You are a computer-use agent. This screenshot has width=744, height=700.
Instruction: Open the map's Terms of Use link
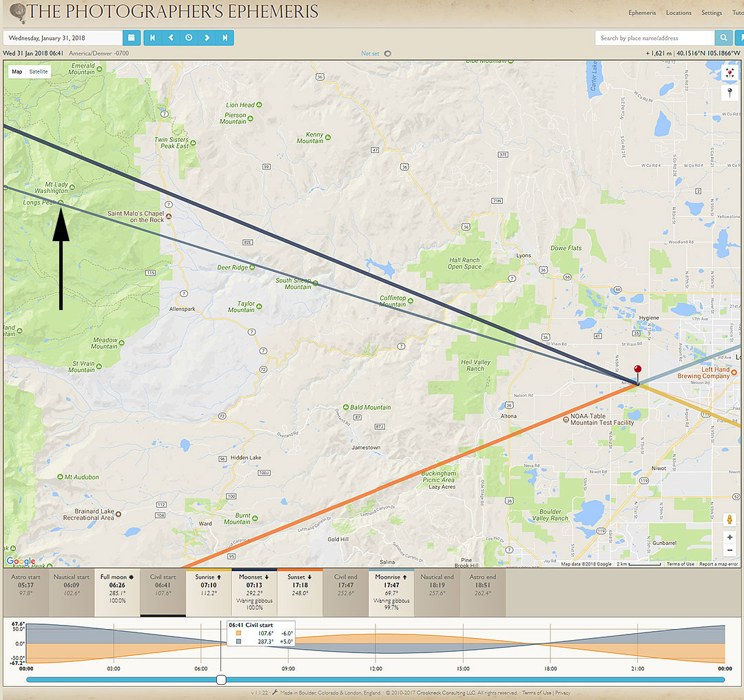click(681, 564)
